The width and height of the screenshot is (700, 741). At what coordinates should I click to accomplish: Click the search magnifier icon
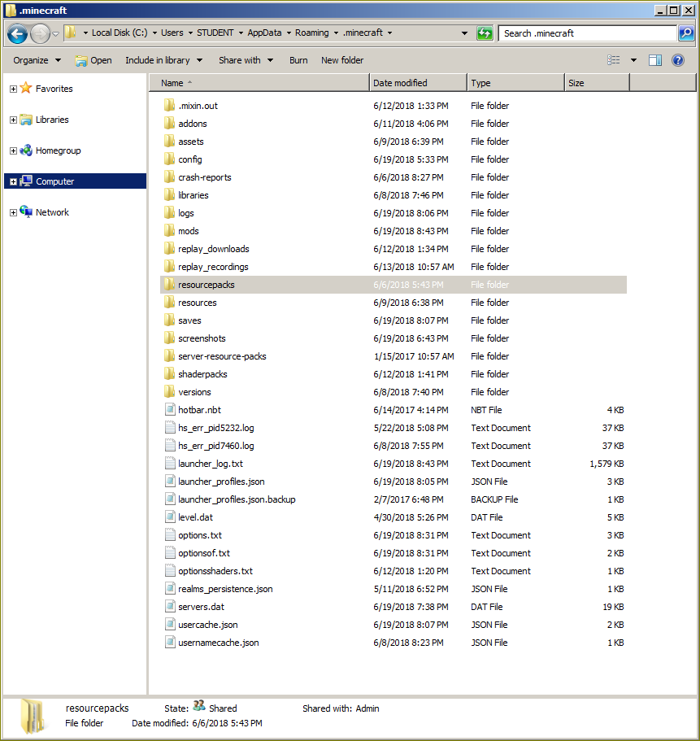tap(686, 33)
